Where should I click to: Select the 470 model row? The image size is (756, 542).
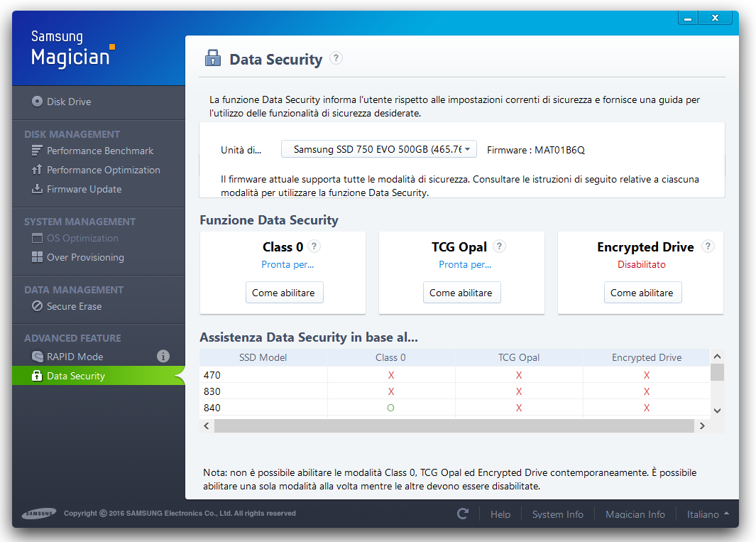(x=454, y=375)
